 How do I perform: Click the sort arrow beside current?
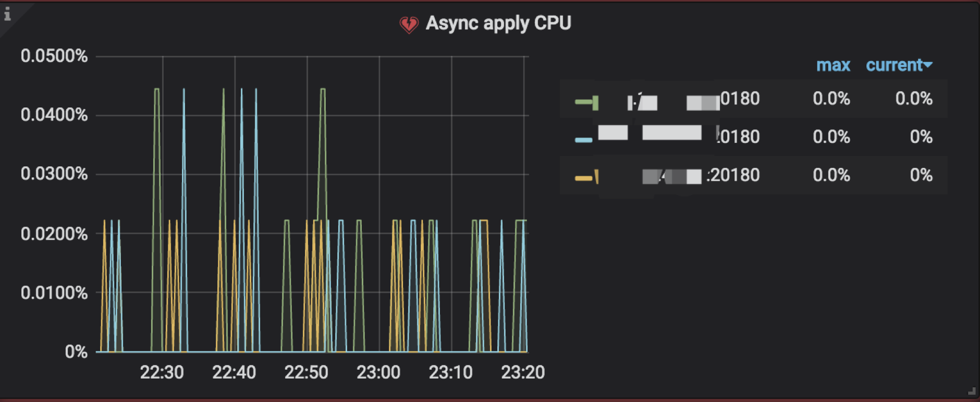coord(928,65)
